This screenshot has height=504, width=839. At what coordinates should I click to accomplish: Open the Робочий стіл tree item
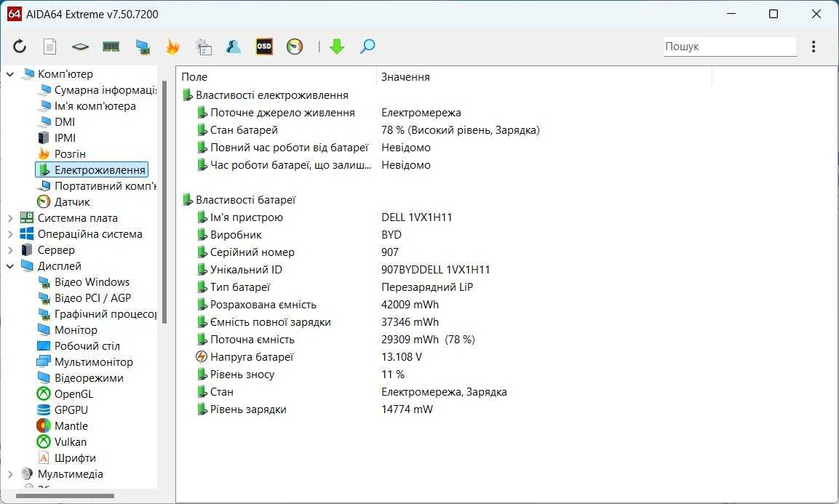(79, 346)
